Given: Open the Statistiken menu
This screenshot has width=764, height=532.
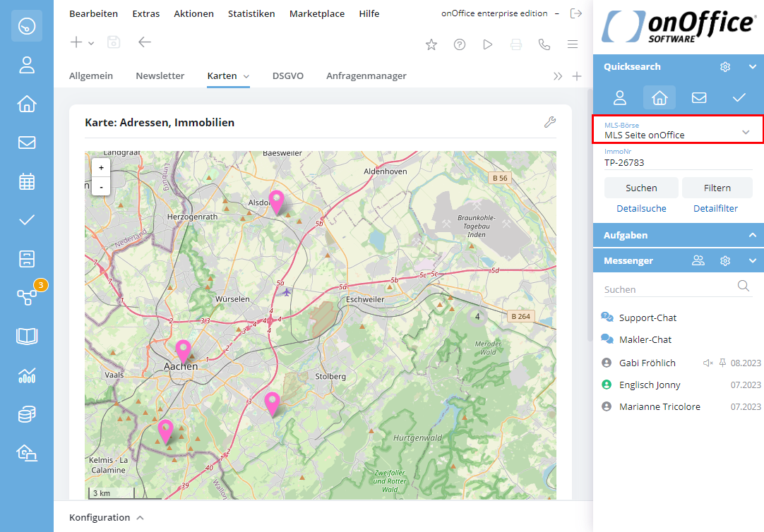Looking at the screenshot, I should (x=251, y=13).
